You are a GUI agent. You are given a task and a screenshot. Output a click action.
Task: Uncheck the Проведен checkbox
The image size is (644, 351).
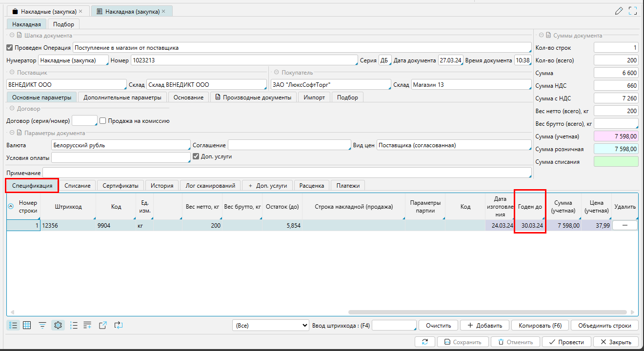pyautogui.click(x=9, y=48)
